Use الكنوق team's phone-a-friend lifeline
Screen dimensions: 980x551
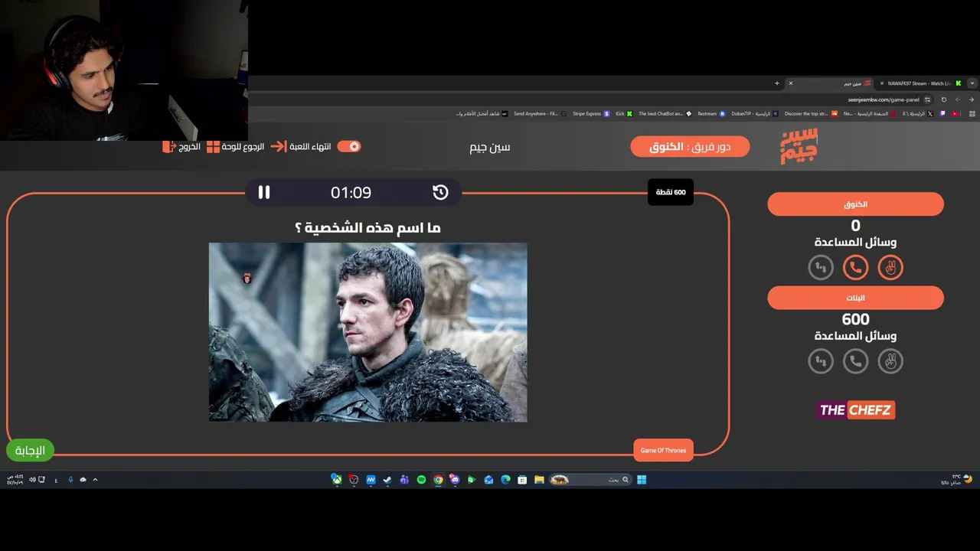[855, 267]
